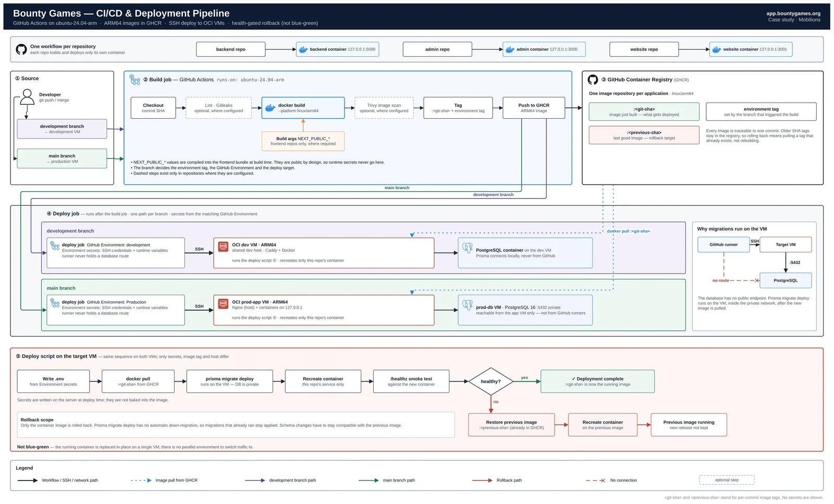The image size is (834, 504).
Task: Click the PostgreSQL box in migrations panel
Action: (786, 280)
